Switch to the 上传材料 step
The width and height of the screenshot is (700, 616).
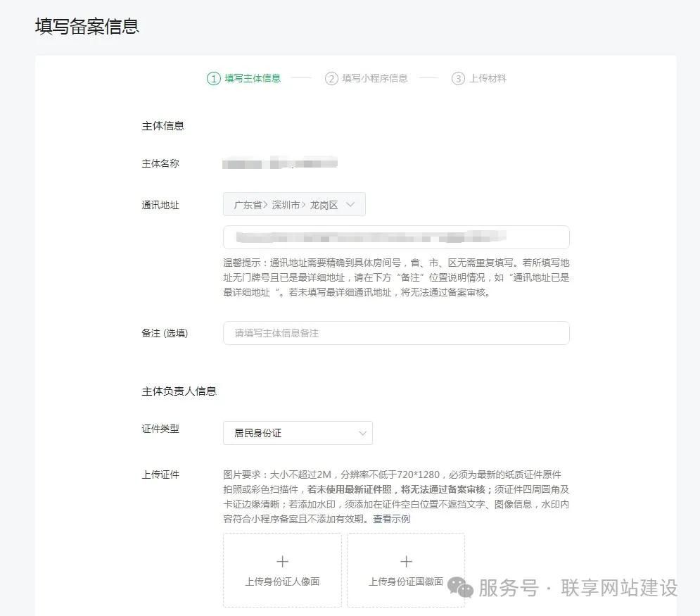(x=485, y=78)
